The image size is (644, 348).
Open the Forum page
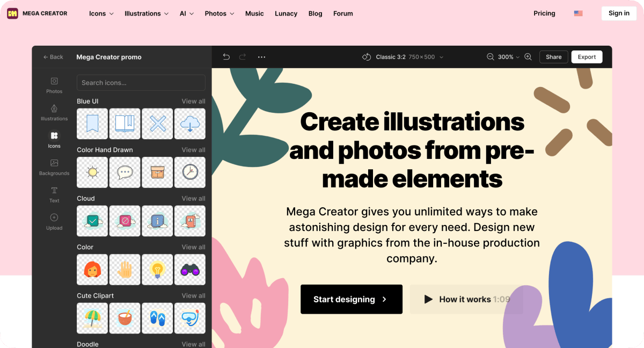click(x=343, y=13)
